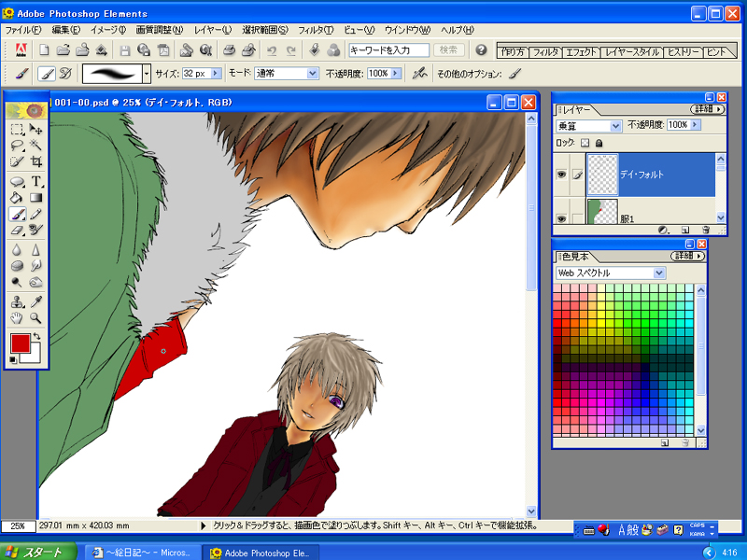Expand the Layers panel 詳細 menu

[707, 109]
